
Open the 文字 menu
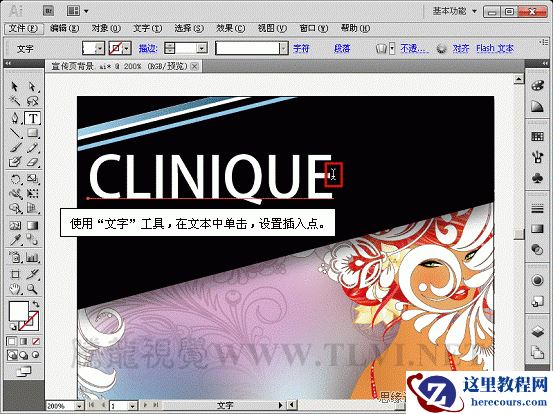point(147,28)
